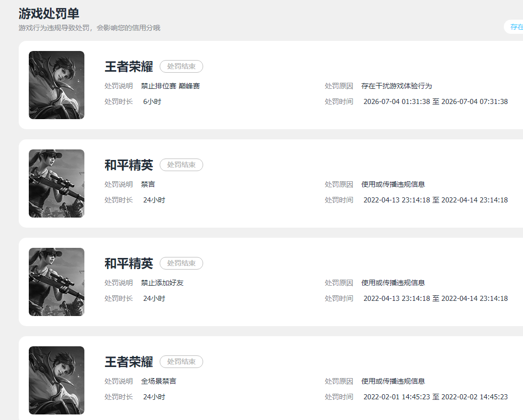The width and height of the screenshot is (523, 420).
Task: Select the text 禁止添加好友
Action: click(162, 283)
